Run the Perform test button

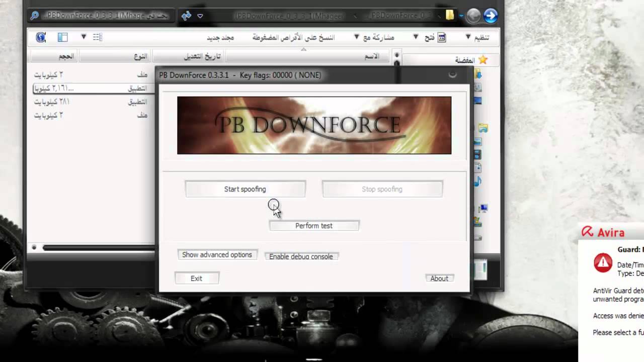[314, 226]
